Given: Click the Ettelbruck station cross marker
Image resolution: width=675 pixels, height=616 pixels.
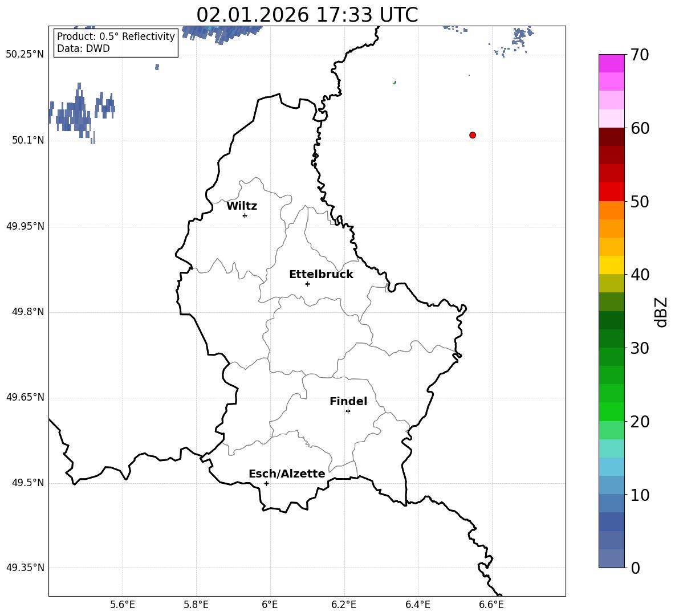Looking at the screenshot, I should pos(307,284).
